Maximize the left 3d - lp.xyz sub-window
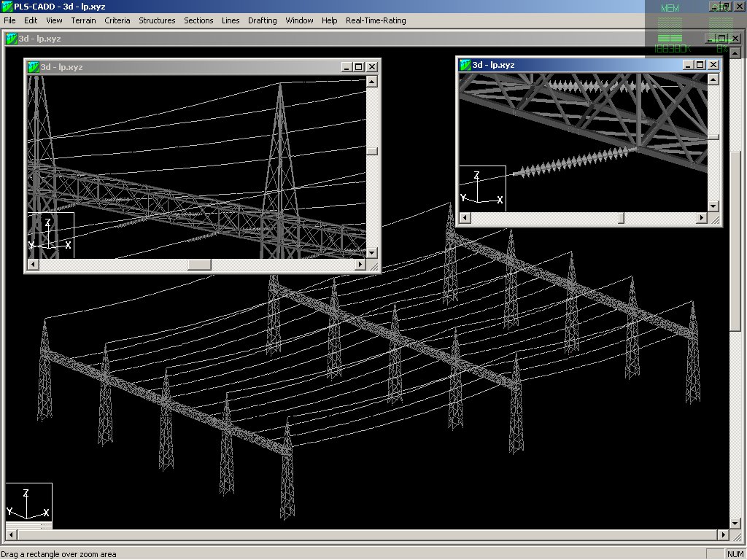Image resolution: width=747 pixels, height=560 pixels. [359, 67]
